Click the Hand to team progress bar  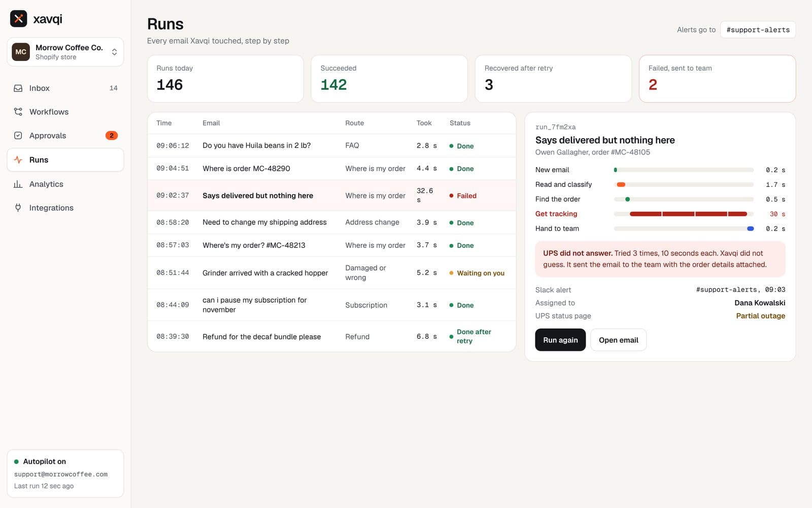point(684,229)
